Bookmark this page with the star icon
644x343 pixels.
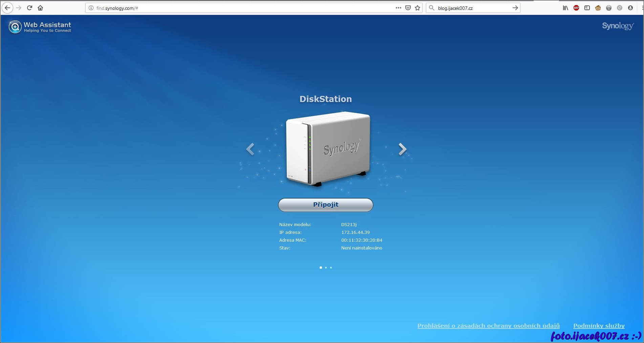[x=417, y=8]
